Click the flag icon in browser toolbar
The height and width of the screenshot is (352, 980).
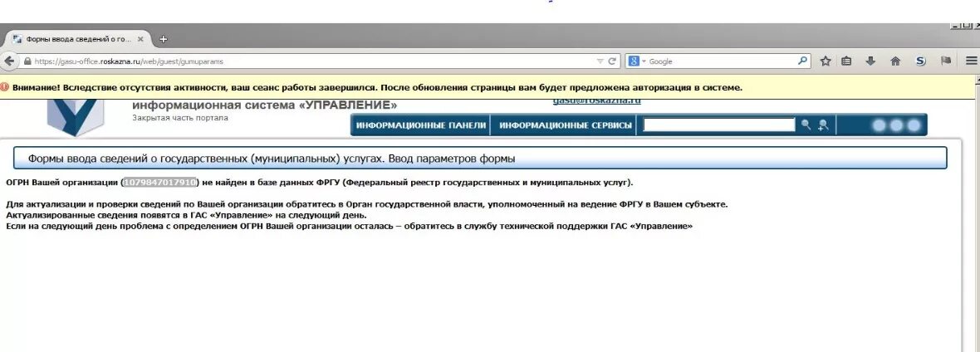coord(946,61)
